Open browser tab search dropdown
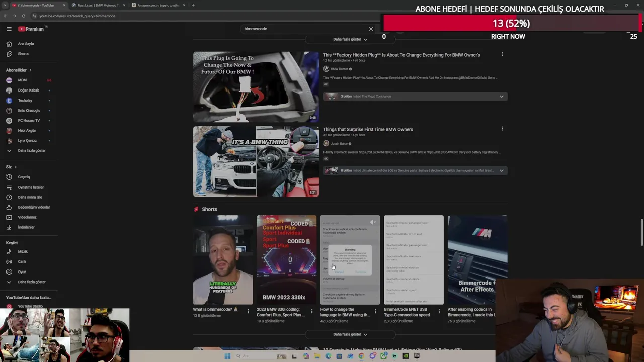Image resolution: width=644 pixels, height=362 pixels. 5,5
